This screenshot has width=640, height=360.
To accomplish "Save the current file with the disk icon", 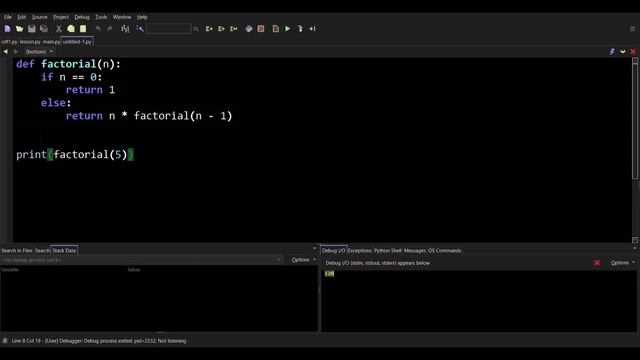I will click(x=32, y=29).
